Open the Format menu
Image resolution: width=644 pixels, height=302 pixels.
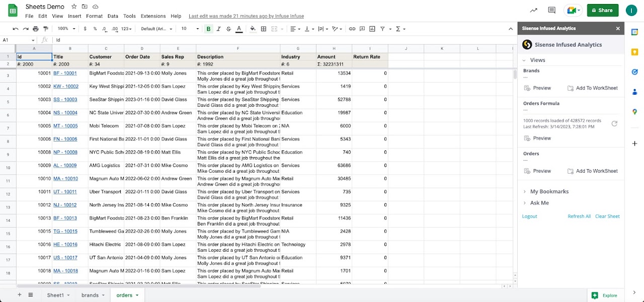click(94, 16)
